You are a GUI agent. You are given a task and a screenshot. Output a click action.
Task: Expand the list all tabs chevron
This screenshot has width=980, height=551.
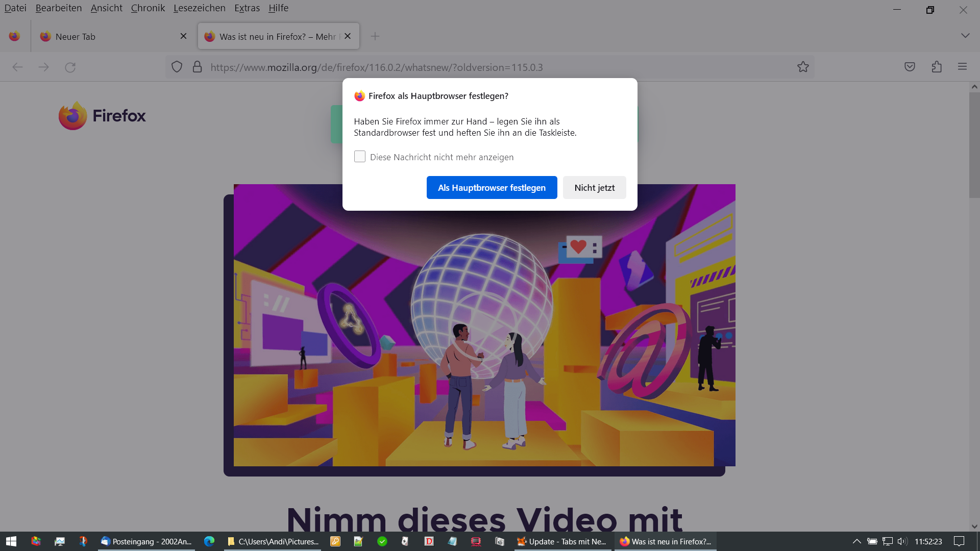pyautogui.click(x=965, y=36)
